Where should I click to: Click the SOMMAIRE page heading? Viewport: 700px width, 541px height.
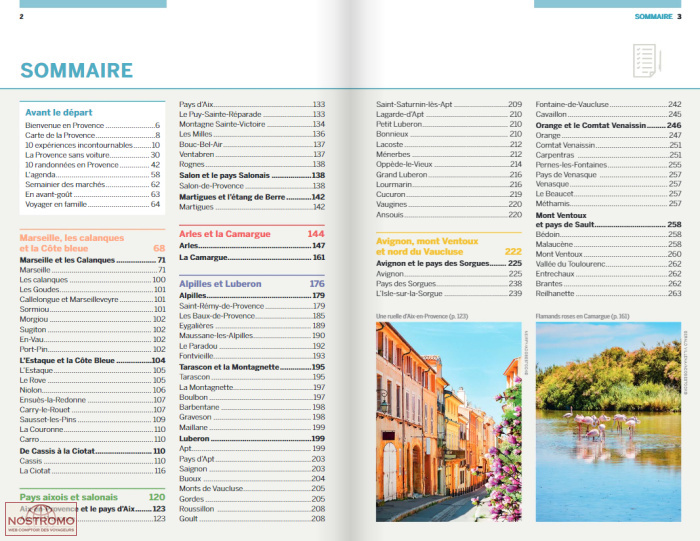click(76, 70)
